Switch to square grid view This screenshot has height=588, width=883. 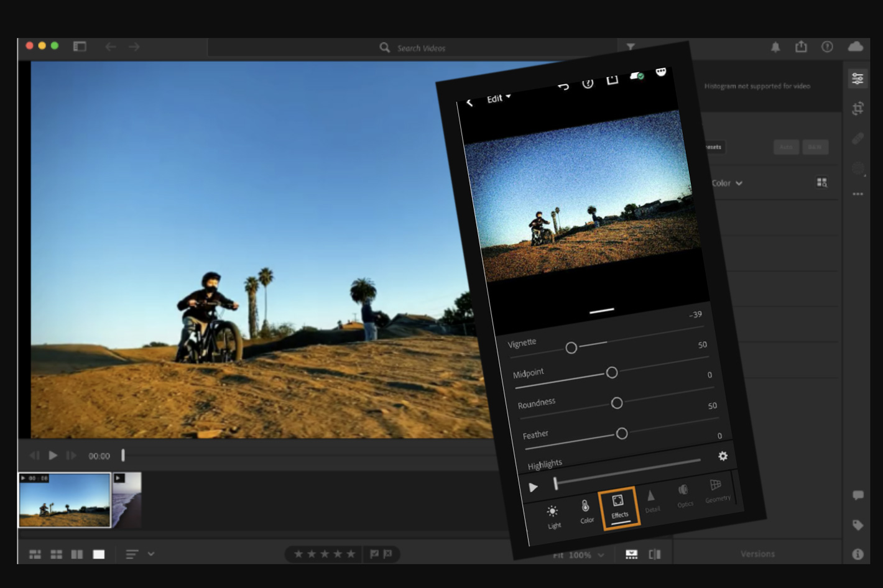pyautogui.click(x=57, y=554)
